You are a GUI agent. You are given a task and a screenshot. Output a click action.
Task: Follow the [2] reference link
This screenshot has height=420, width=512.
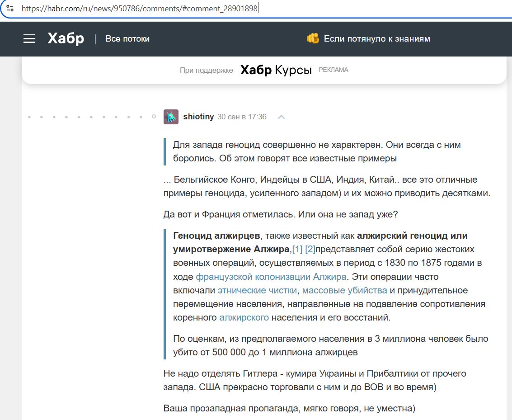pos(310,249)
